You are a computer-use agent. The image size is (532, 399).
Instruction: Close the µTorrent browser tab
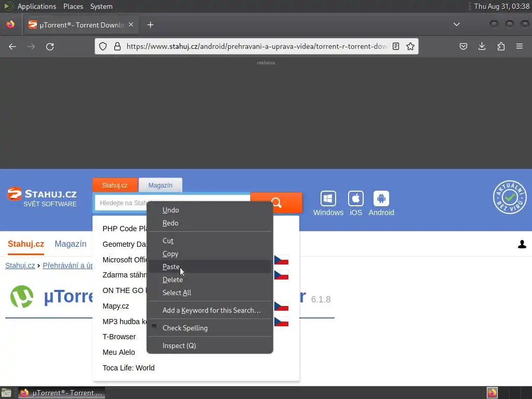tap(131, 25)
